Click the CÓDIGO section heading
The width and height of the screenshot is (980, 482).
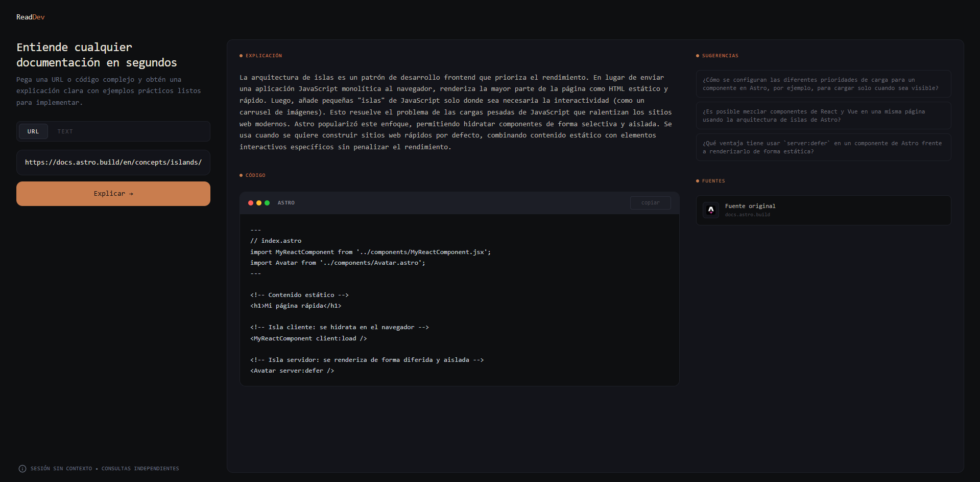pos(255,175)
